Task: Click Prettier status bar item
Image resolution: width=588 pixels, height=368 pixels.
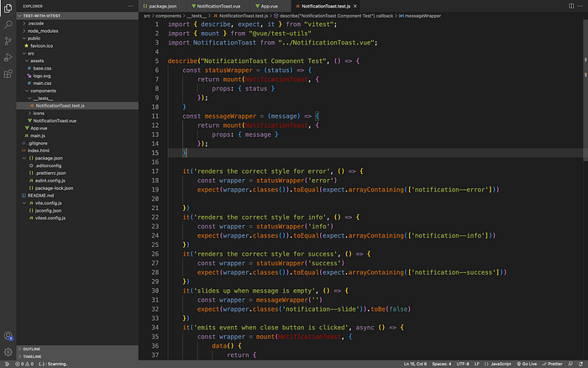Action: [553, 364]
